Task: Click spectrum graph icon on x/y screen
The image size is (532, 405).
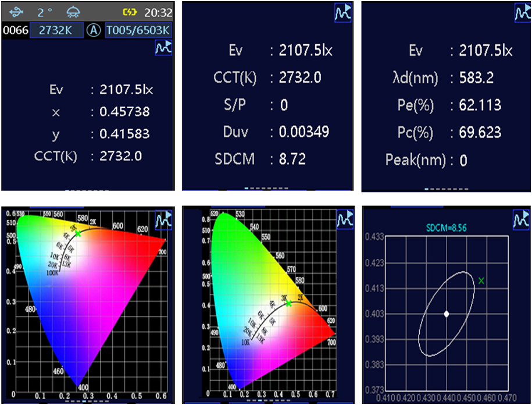Action: coord(163,48)
